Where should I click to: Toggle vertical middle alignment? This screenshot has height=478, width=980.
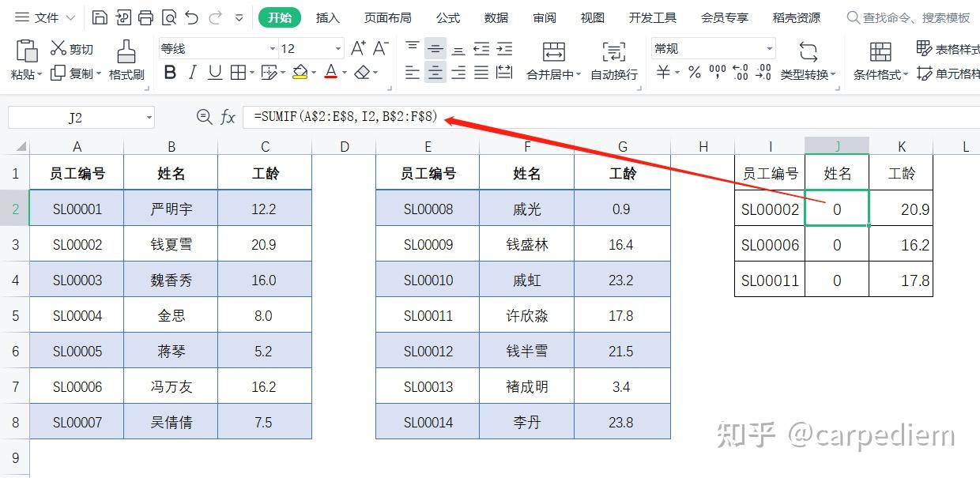pyautogui.click(x=435, y=49)
